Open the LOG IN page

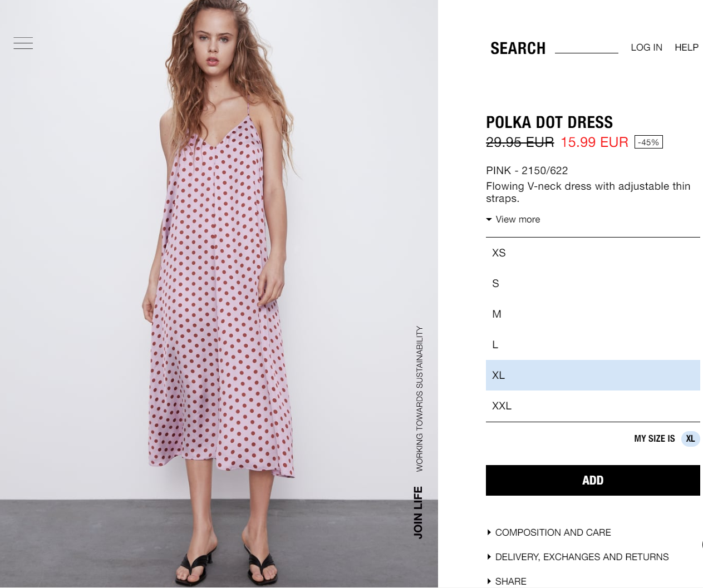click(x=646, y=47)
